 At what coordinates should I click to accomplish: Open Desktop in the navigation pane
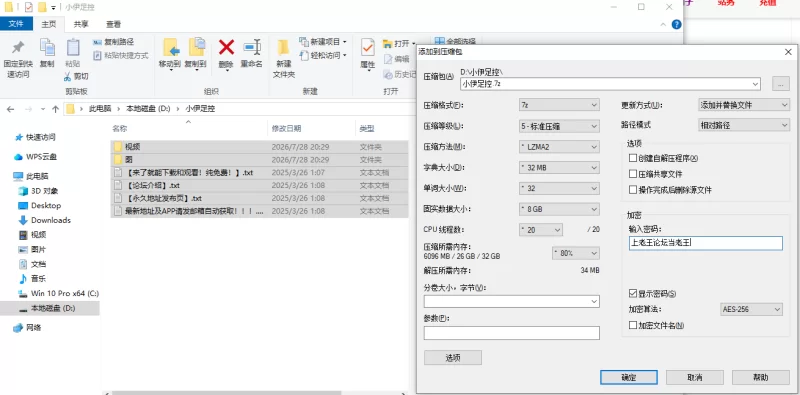click(40, 206)
